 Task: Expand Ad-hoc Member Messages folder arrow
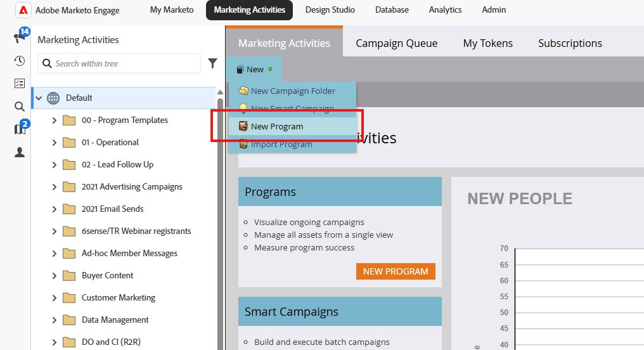point(55,254)
